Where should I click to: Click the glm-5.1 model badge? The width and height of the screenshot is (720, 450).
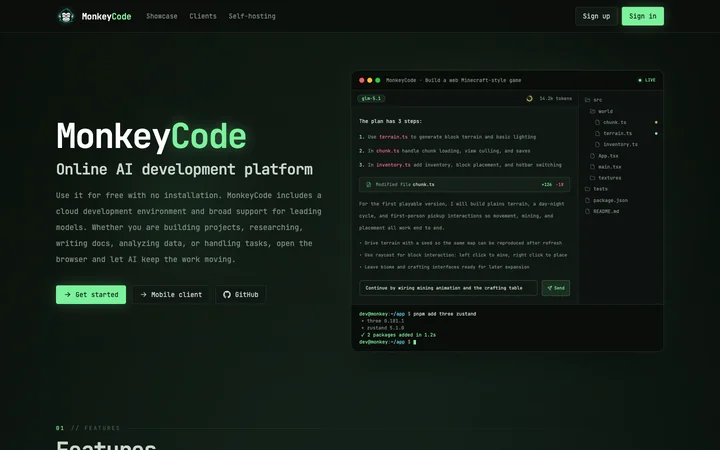click(x=371, y=98)
